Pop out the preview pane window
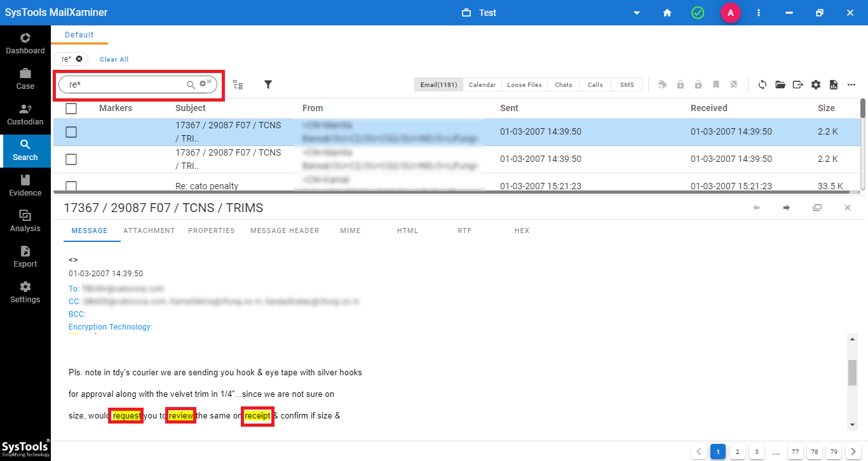868x461 pixels. coord(817,208)
